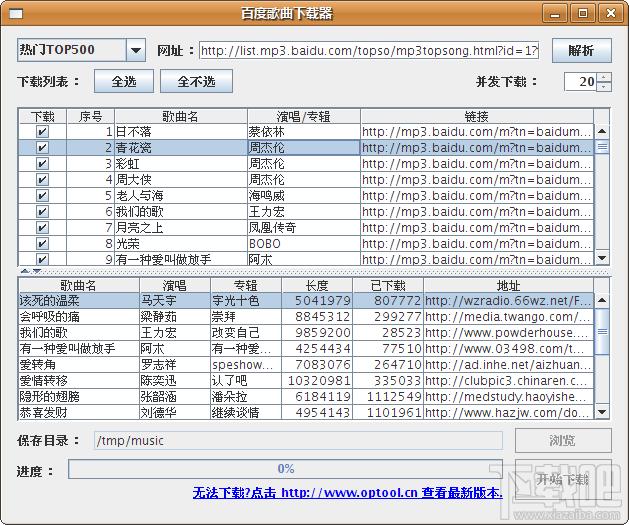
Task: Minimize the 百度歌曲下载器 window
Action: click(x=555, y=14)
